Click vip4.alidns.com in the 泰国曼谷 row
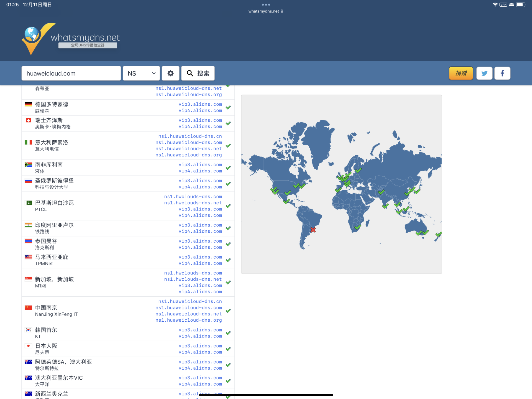The width and height of the screenshot is (532, 399). click(x=200, y=247)
